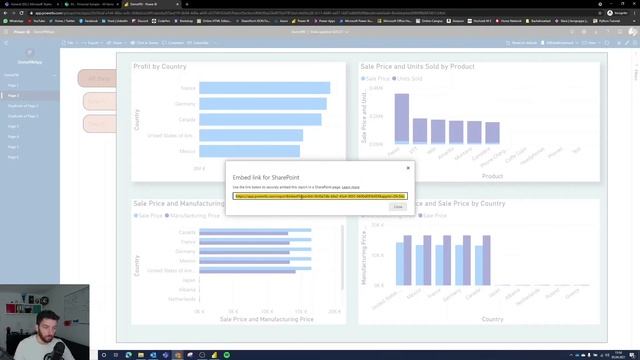640x360 pixels.
Task: Select the SharePoint embed URL field
Action: (x=320, y=196)
